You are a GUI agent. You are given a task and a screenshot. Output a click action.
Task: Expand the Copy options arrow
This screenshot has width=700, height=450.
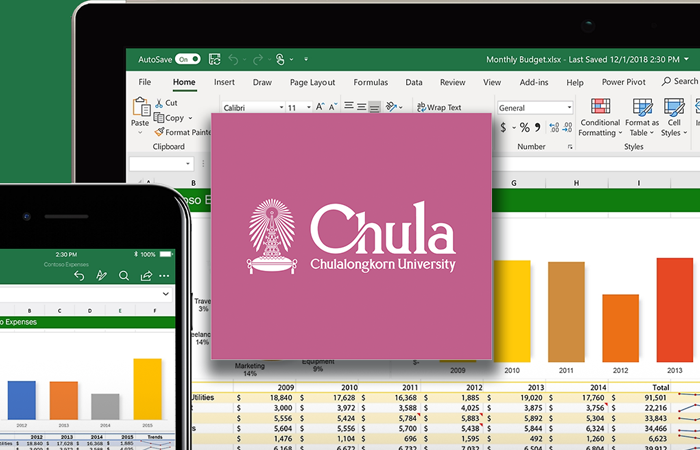(190, 118)
